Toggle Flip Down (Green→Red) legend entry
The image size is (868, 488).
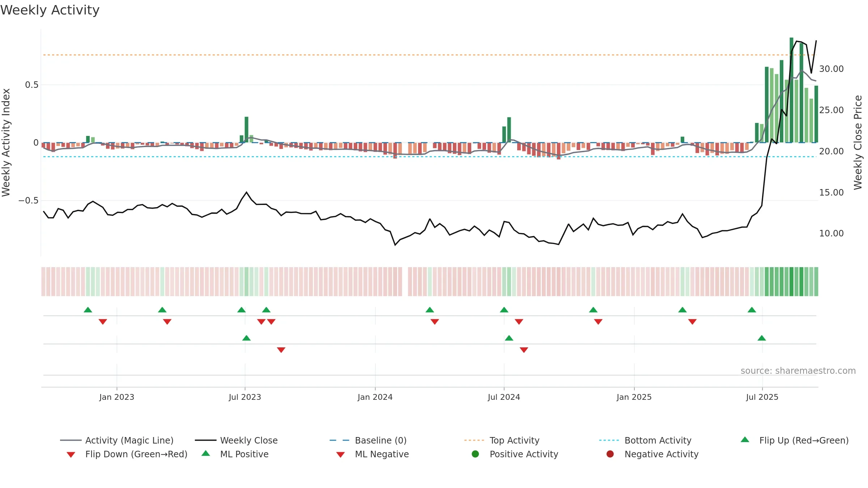[x=127, y=454]
